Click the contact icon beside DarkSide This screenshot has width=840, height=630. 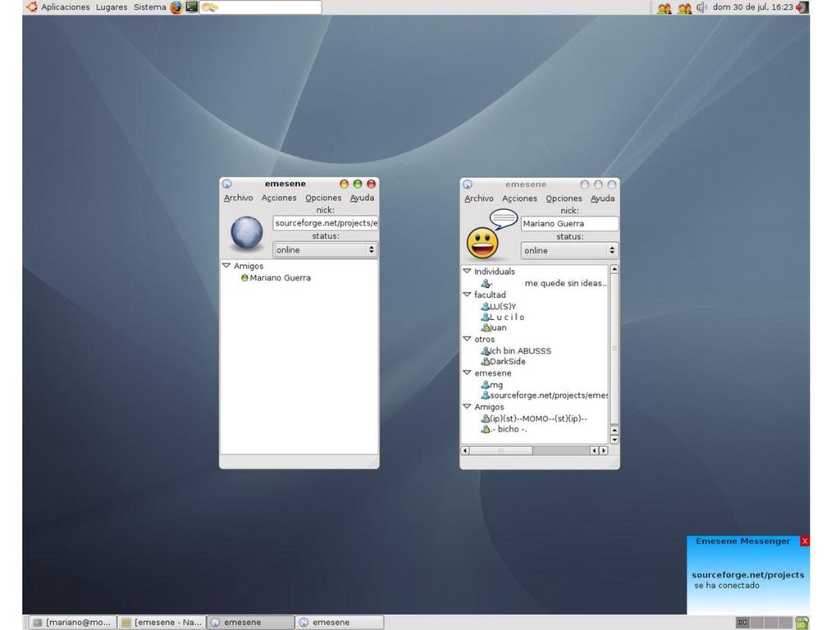pyautogui.click(x=485, y=362)
